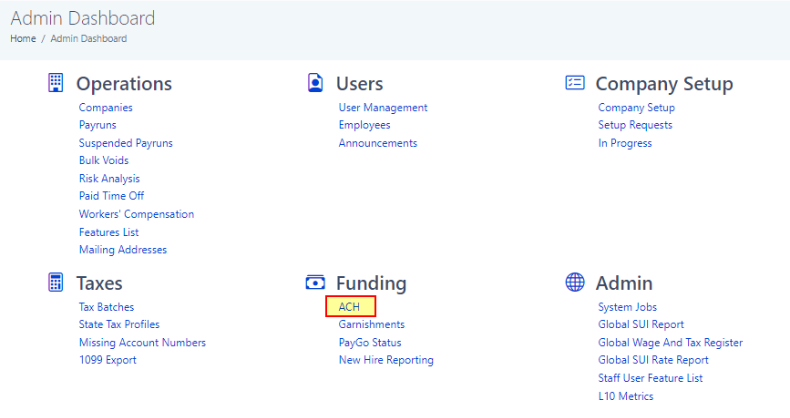The image size is (790, 418).
Task: Check PayGo Status
Action: (370, 342)
